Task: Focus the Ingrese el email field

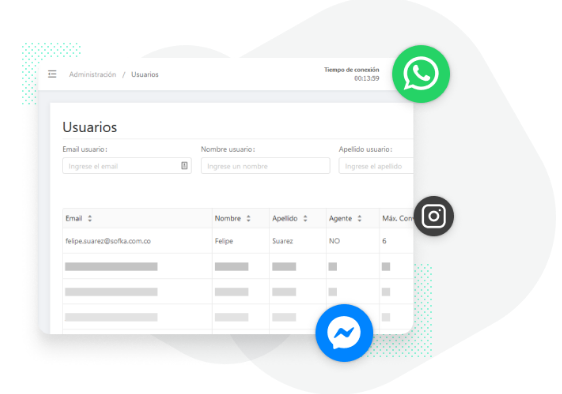Action: click(127, 166)
